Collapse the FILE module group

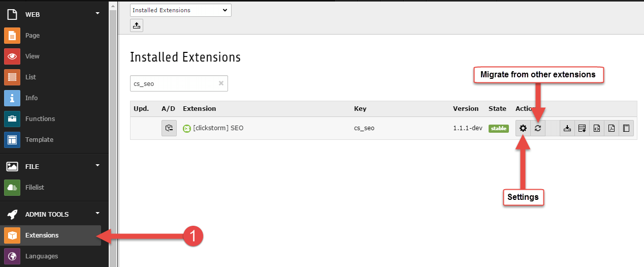point(98,166)
